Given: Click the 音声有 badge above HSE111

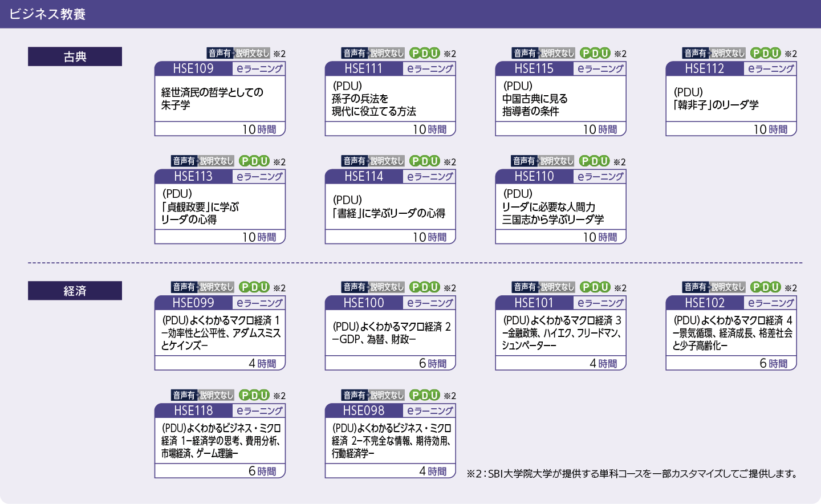Looking at the screenshot, I should point(354,53).
